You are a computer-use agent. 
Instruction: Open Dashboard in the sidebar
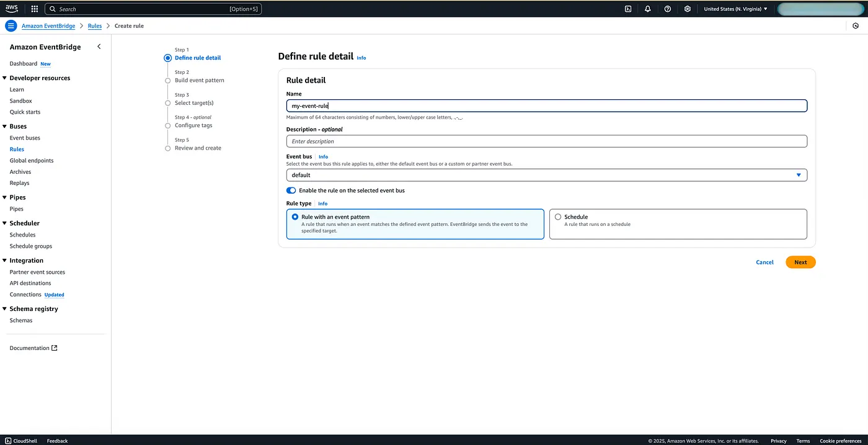click(23, 63)
